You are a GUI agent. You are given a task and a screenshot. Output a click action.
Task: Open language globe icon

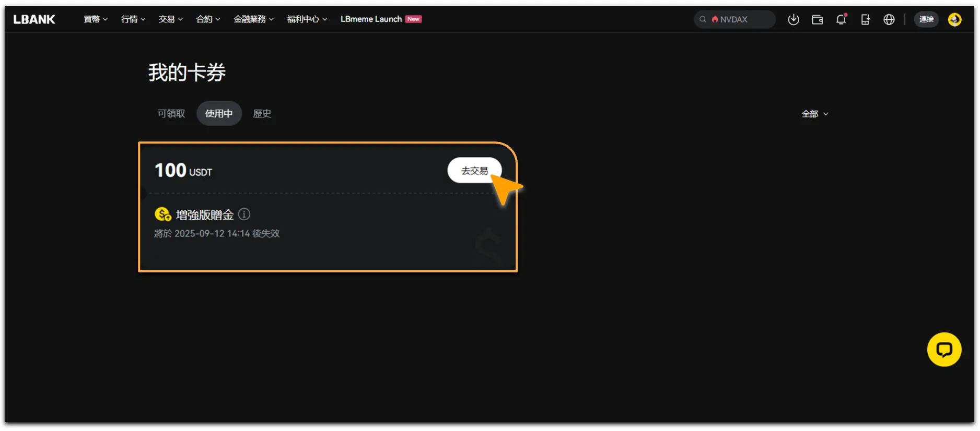(889, 19)
